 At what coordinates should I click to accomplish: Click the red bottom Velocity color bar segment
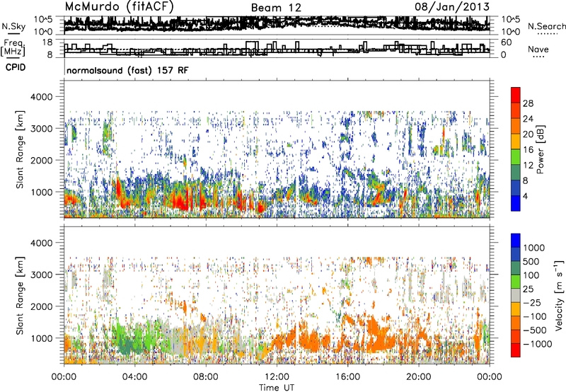coord(516,350)
